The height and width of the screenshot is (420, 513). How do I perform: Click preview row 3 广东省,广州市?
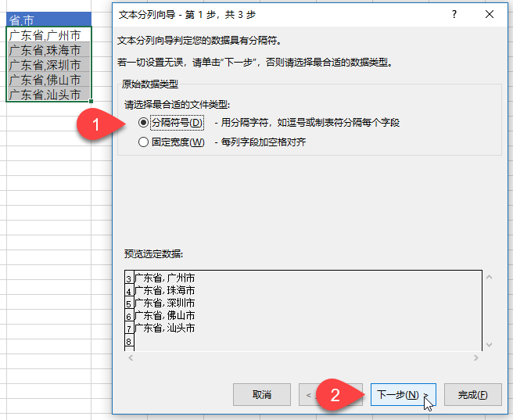pos(165,278)
